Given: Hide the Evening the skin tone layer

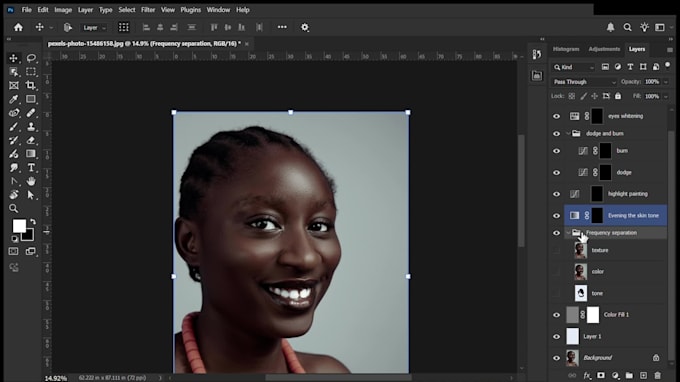Looking at the screenshot, I should [x=556, y=215].
